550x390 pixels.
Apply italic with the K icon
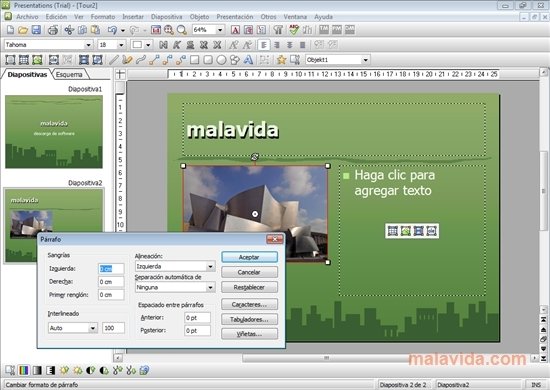[176, 45]
